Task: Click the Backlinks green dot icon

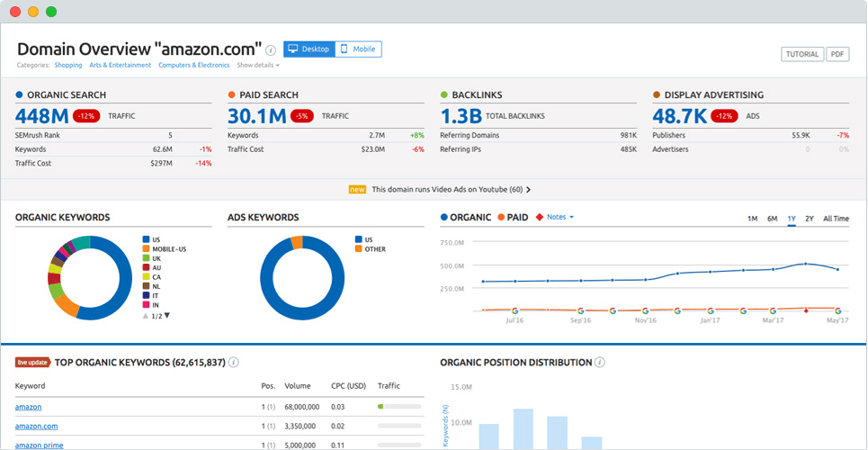Action: point(444,94)
